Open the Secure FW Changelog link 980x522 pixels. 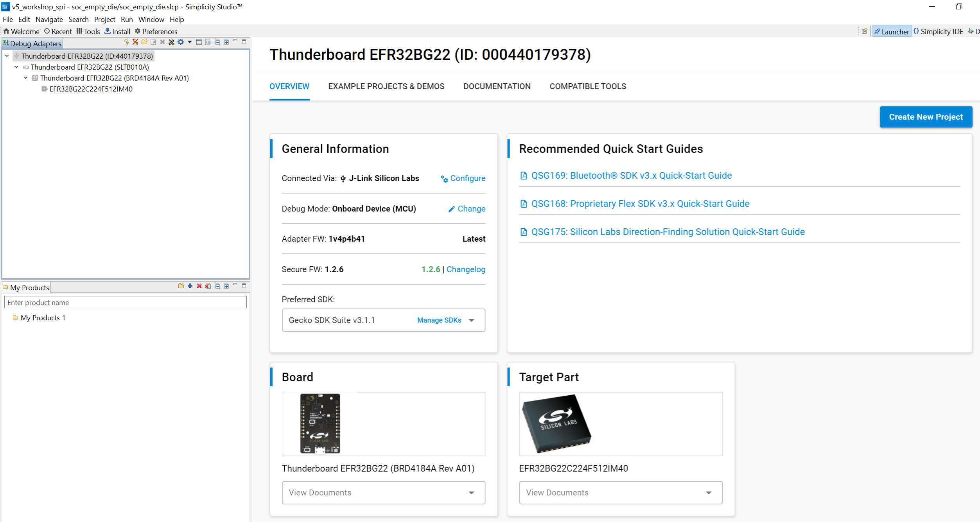point(466,269)
